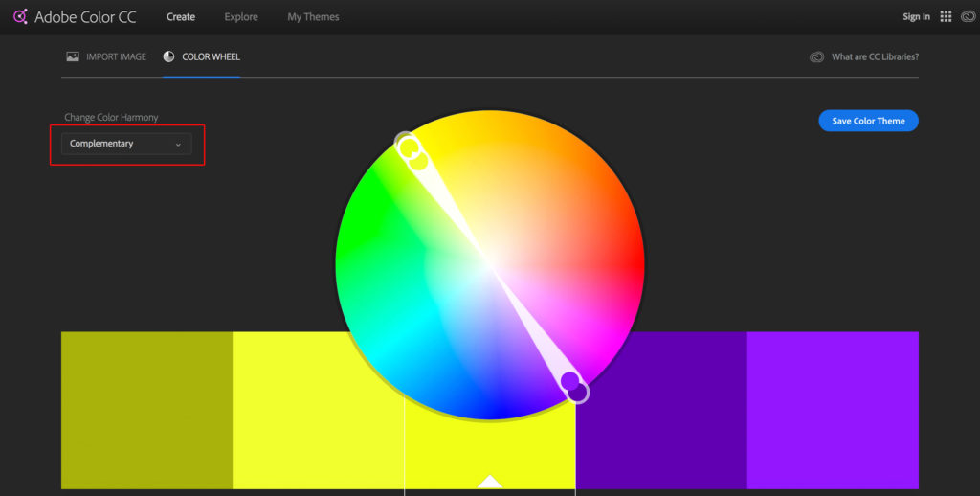980x496 pixels.
Task: Open the Complementary color harmony dropdown
Action: 125,144
